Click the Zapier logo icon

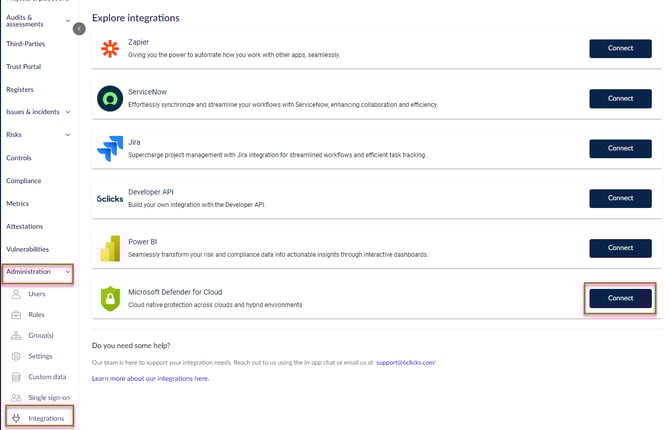[x=109, y=49]
